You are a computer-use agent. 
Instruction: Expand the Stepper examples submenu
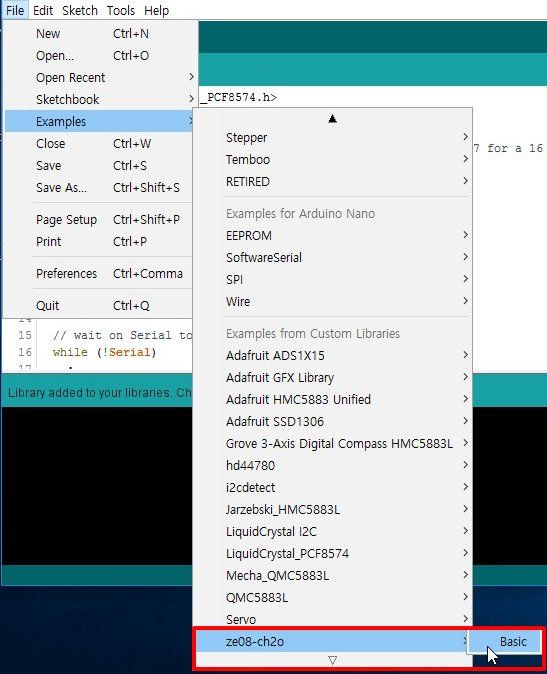click(x=333, y=138)
